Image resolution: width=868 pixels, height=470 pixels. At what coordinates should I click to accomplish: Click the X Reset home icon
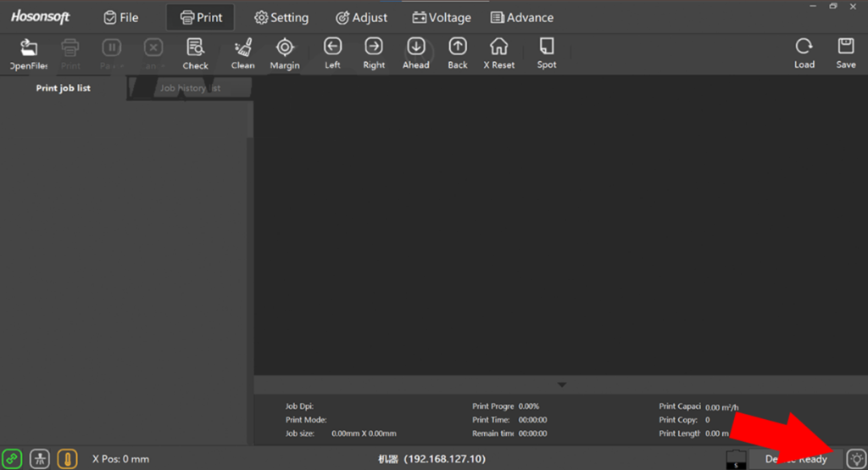click(x=498, y=53)
